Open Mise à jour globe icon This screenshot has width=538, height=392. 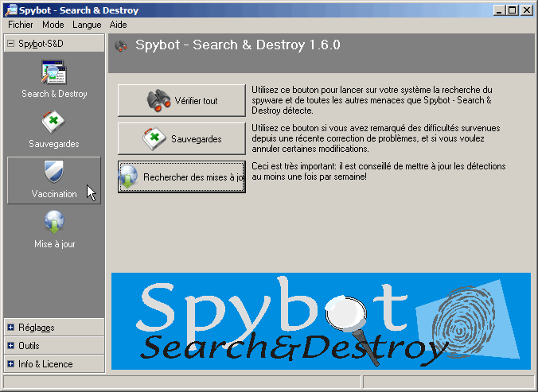coord(54,223)
